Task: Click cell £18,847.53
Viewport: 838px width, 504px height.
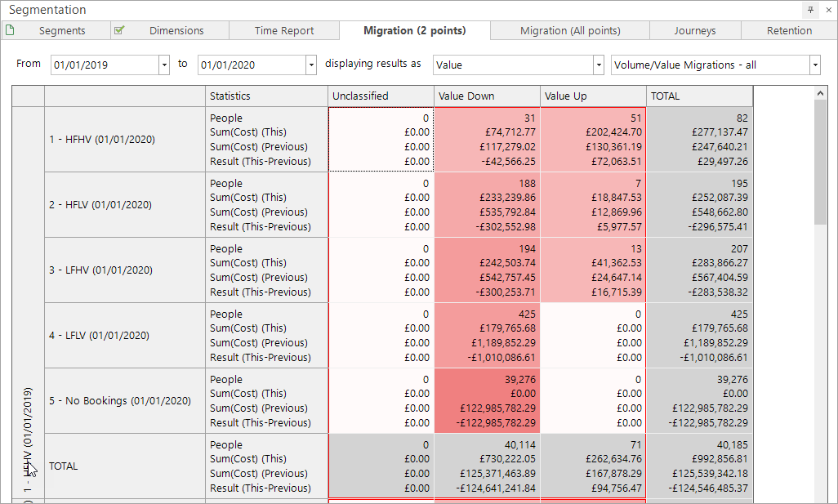Action: [616, 197]
